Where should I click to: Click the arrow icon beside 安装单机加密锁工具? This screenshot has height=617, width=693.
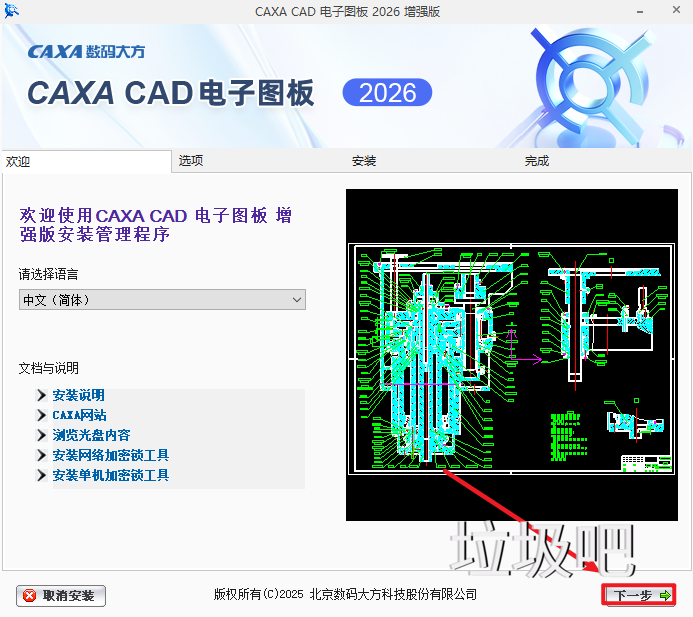pyautogui.click(x=41, y=476)
